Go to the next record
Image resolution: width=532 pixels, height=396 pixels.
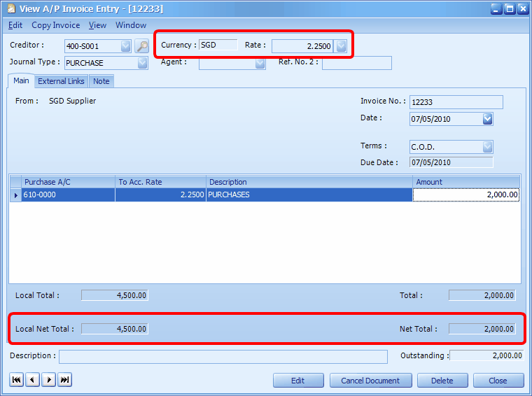point(48,380)
